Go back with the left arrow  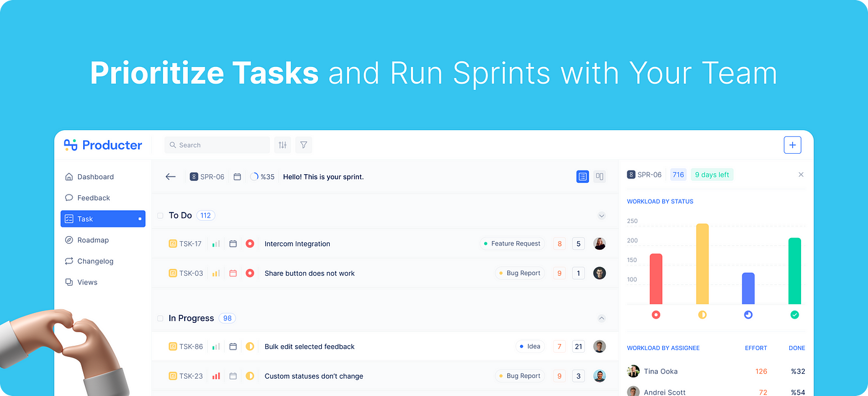(x=170, y=177)
